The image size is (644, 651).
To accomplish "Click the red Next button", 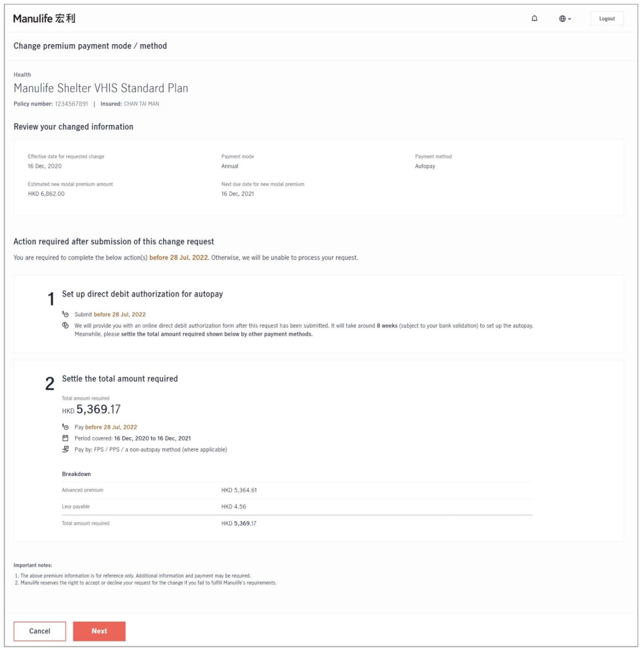I will tap(99, 631).
